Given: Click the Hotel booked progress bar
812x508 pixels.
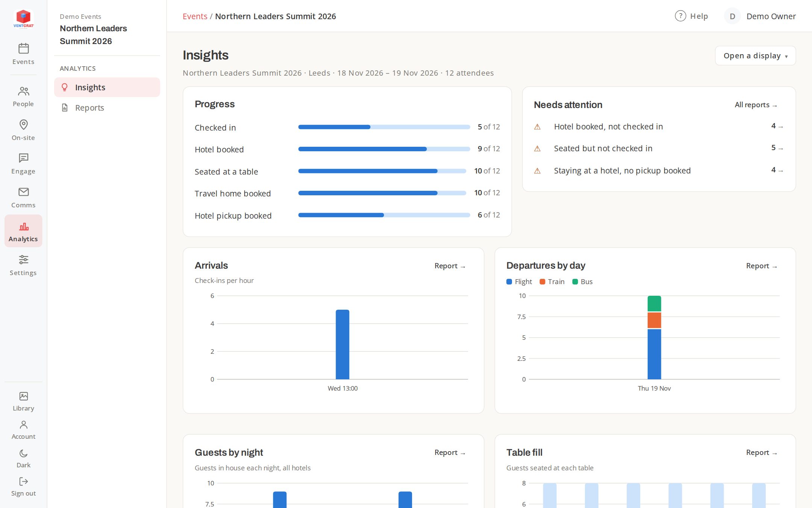Looking at the screenshot, I should click(x=384, y=149).
